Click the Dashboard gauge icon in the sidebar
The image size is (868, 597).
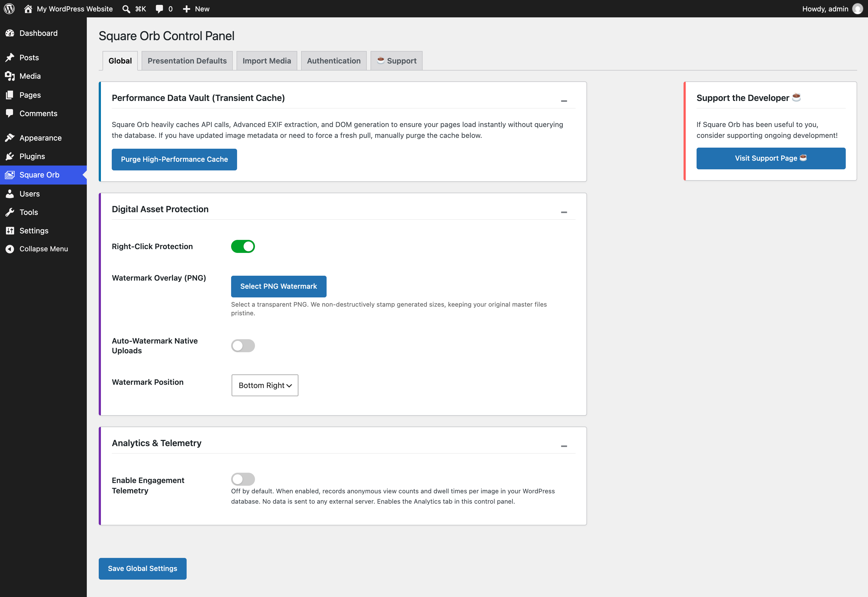pyautogui.click(x=10, y=33)
